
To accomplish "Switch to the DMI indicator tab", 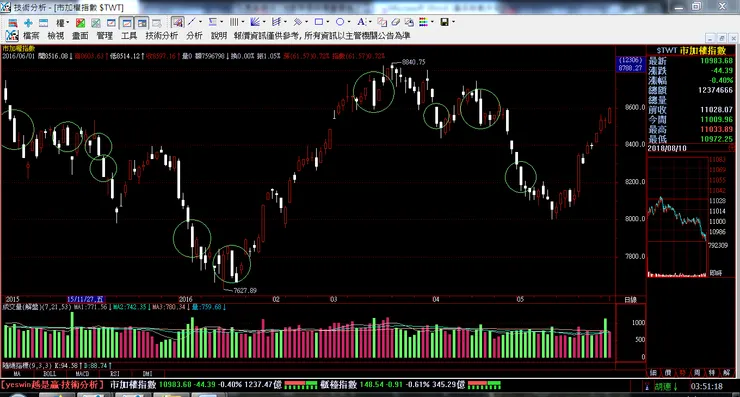I will click(147, 373).
